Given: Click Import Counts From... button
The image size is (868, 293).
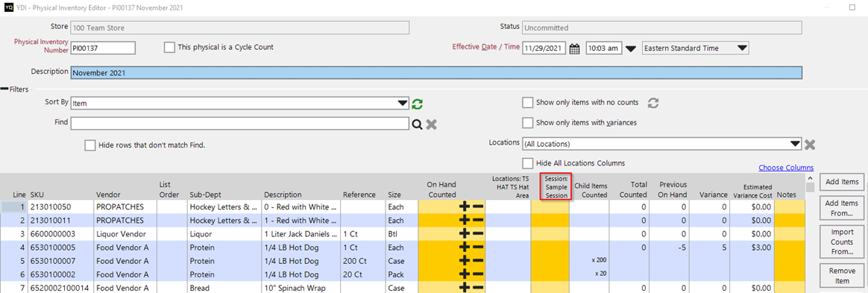Looking at the screenshot, I should pos(841,242).
